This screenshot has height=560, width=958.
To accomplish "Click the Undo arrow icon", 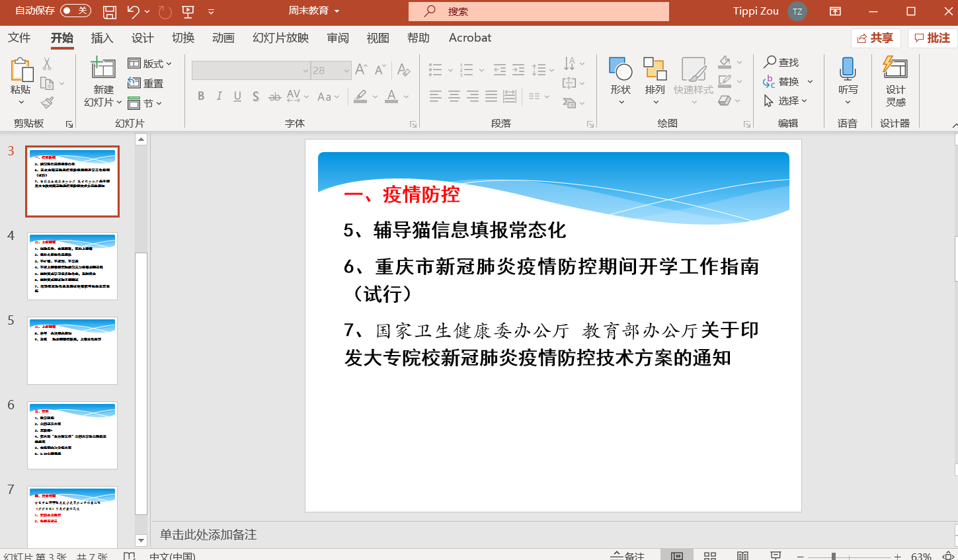I will pos(134,11).
